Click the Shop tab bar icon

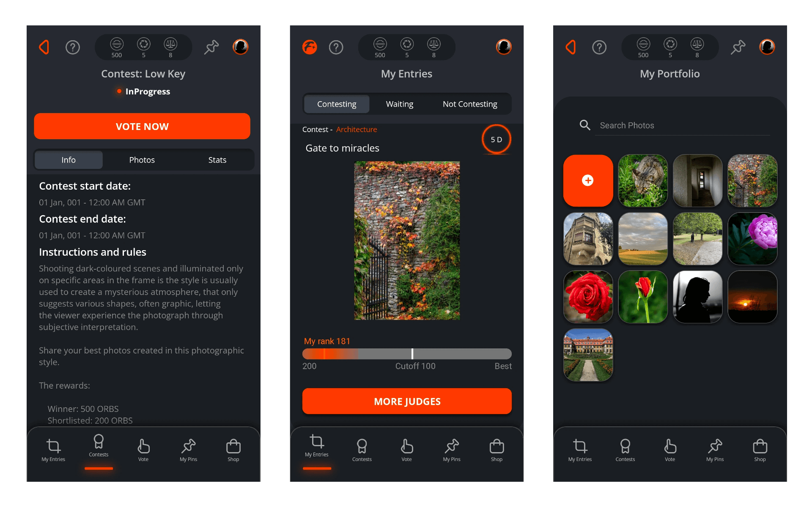(x=233, y=446)
